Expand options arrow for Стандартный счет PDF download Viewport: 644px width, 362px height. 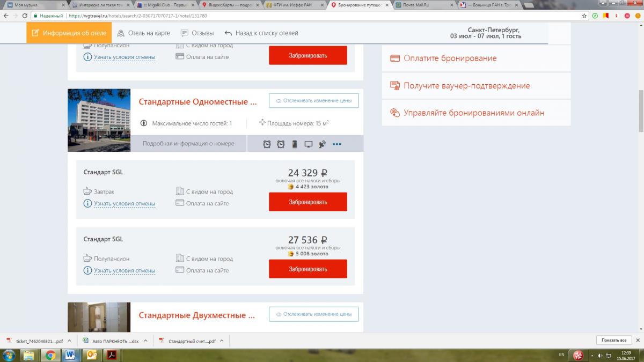tap(222, 341)
